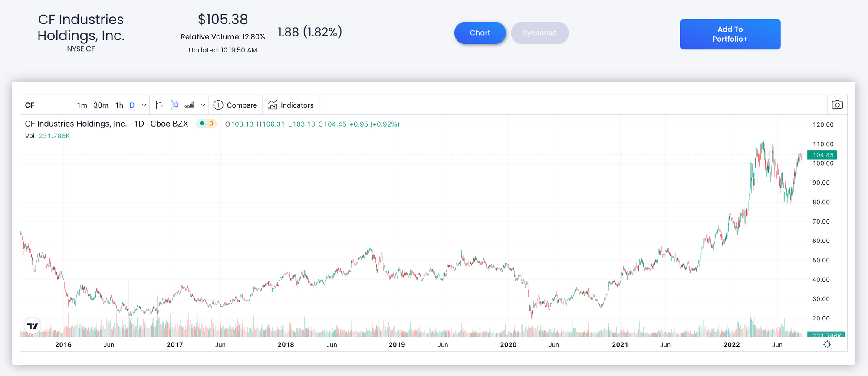Click the 2022 time axis label
Image resolution: width=868 pixels, height=376 pixels.
(732, 344)
